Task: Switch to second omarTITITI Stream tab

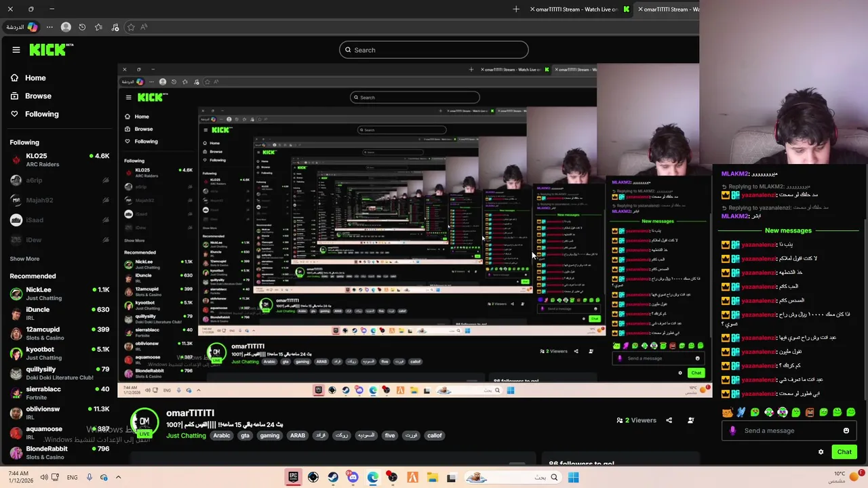Action: pos(669,9)
